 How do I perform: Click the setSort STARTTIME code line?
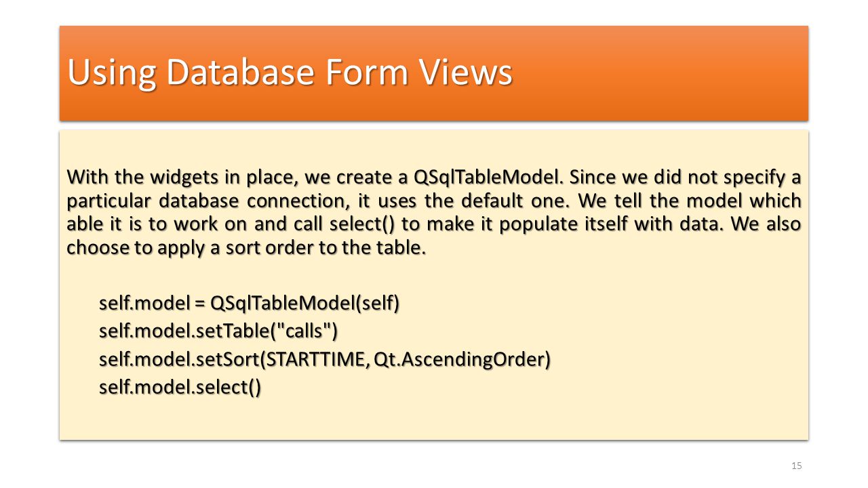click(x=325, y=359)
